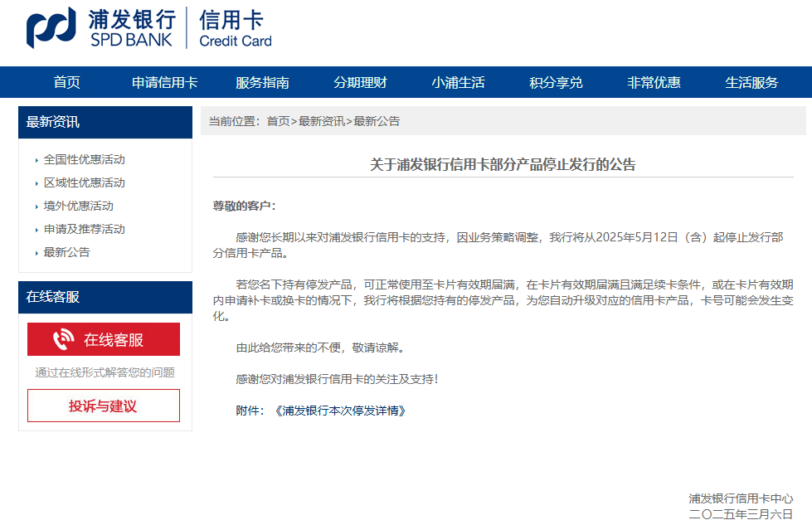Click 最新资讯 in the breadcrumb path
The image size is (812, 525).
[x=322, y=121]
